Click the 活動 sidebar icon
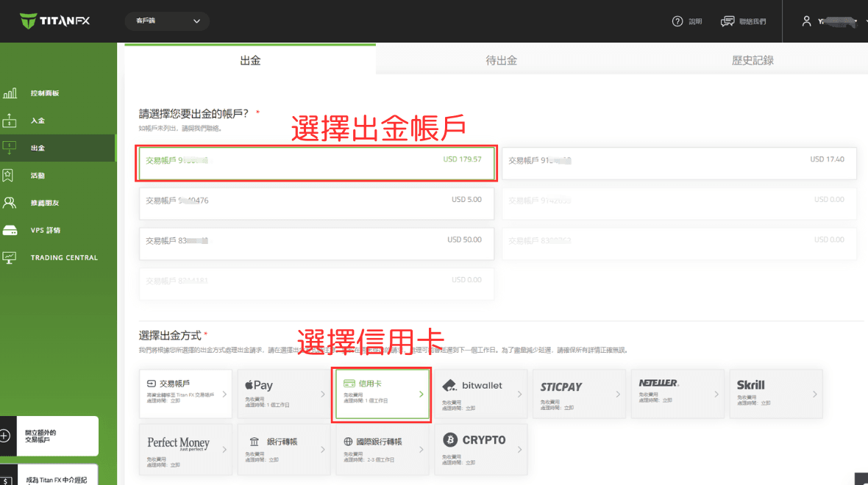 9,176
